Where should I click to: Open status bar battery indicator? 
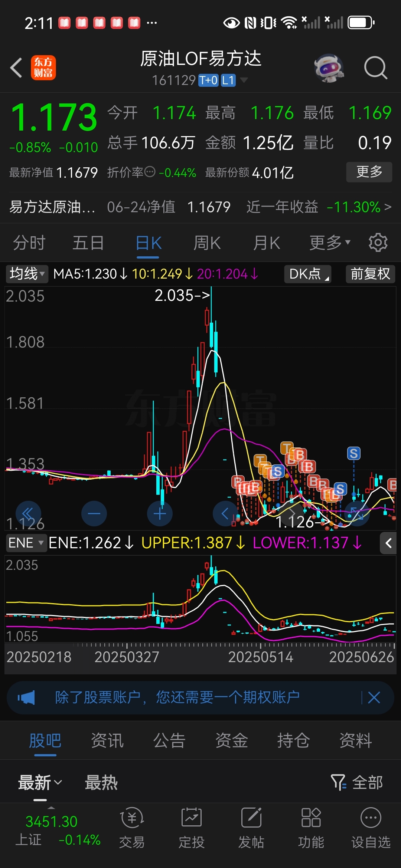(x=361, y=23)
